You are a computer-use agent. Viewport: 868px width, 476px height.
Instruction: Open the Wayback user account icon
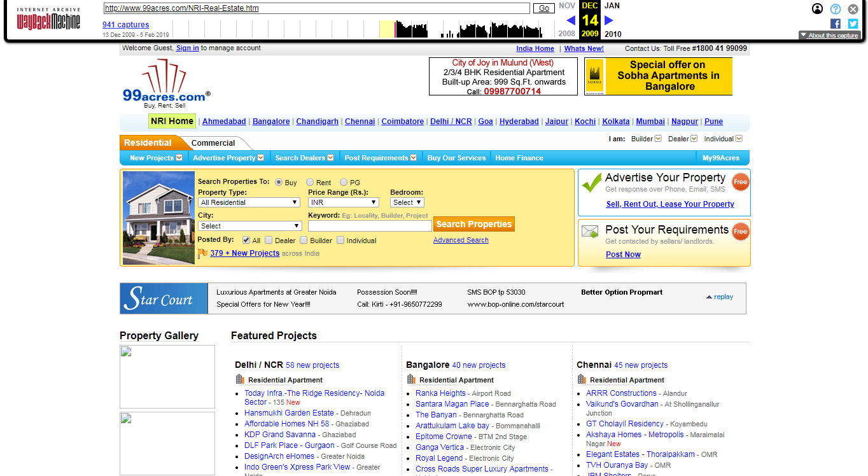(x=818, y=9)
